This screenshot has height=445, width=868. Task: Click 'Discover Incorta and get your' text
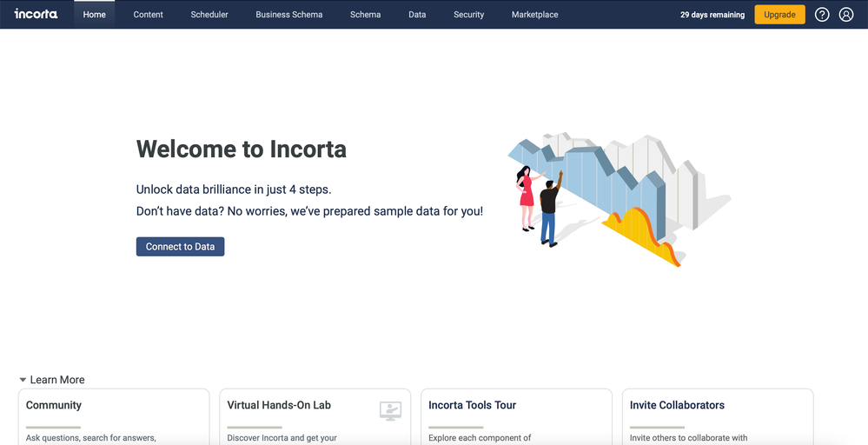tap(282, 438)
